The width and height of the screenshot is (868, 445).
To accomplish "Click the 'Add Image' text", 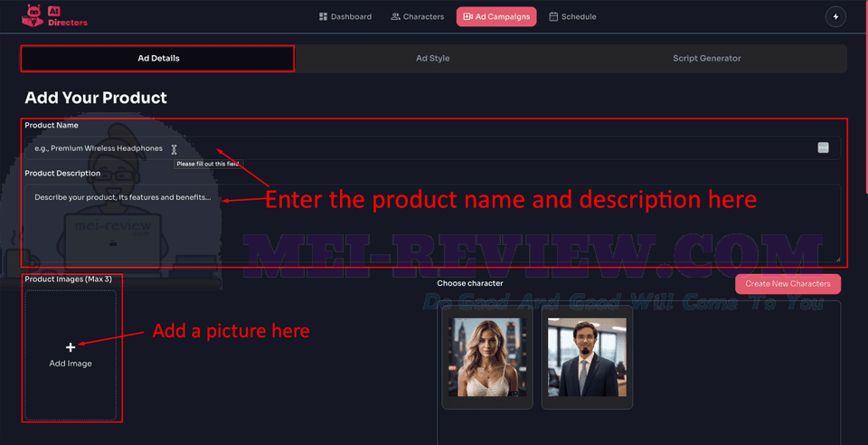I will 71,364.
